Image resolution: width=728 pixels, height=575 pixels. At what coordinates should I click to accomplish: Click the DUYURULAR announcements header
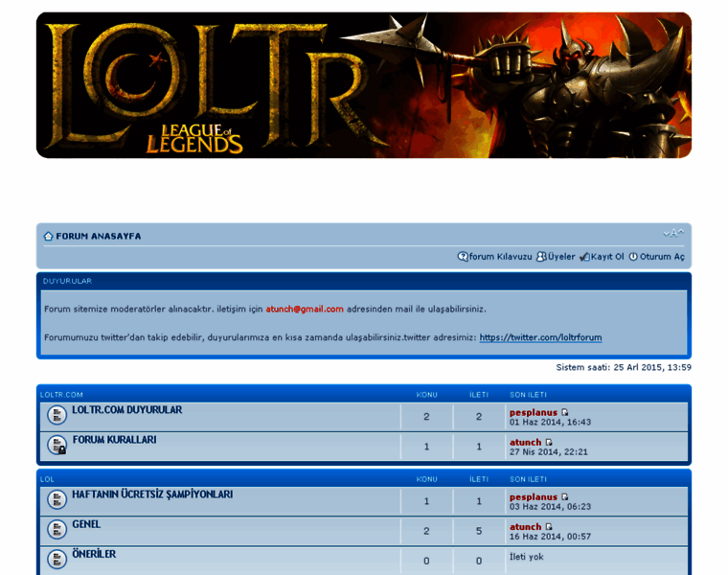pyautogui.click(x=67, y=281)
